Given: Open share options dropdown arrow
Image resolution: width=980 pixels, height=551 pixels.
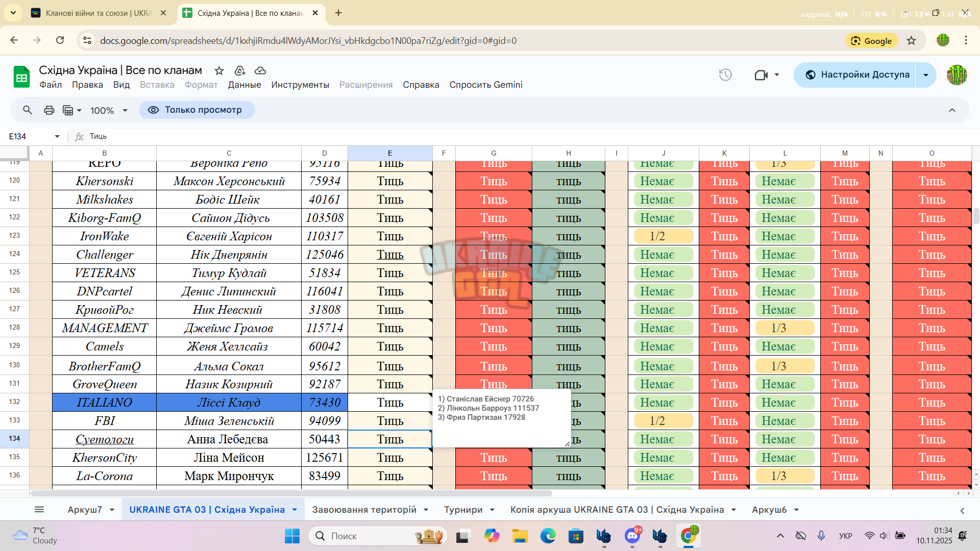Looking at the screenshot, I should click(926, 75).
